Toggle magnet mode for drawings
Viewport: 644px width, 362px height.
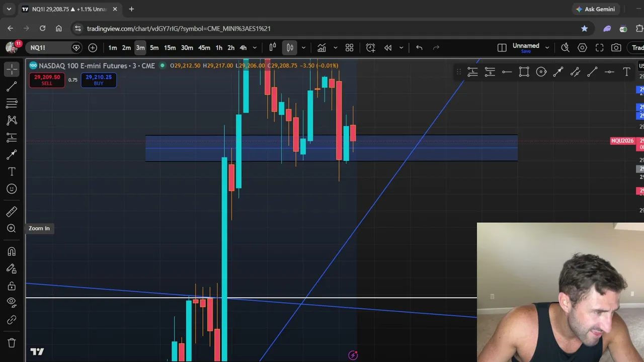[x=12, y=251]
